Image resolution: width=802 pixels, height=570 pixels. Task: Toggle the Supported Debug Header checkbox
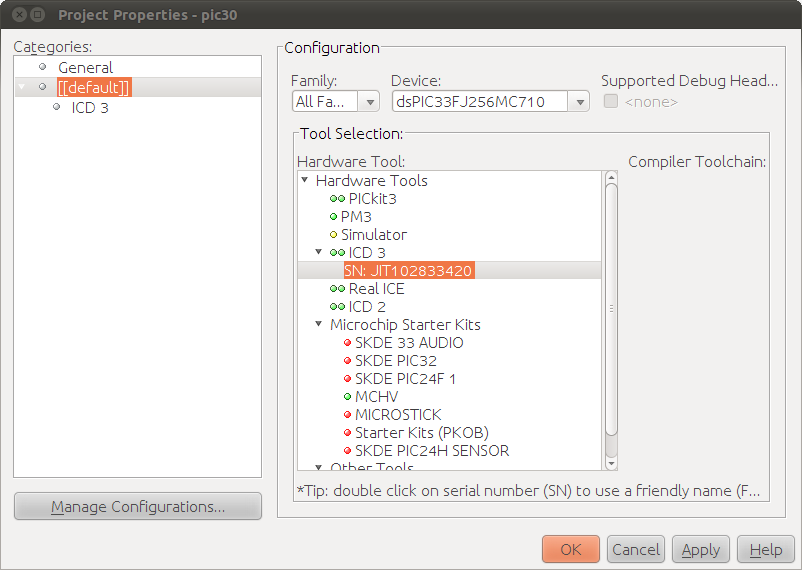click(611, 101)
